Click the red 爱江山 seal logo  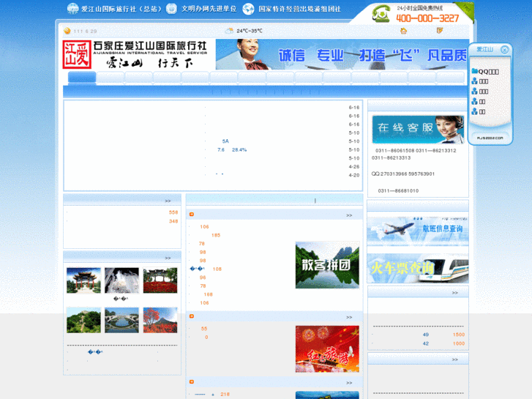(x=77, y=54)
